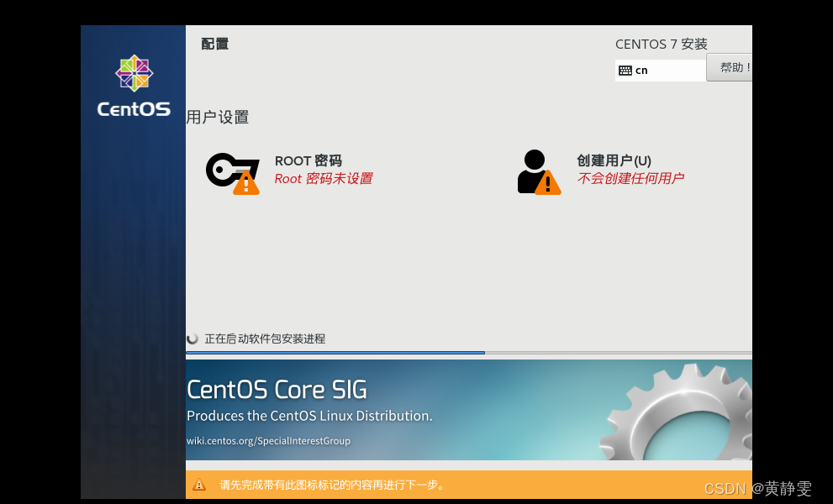833x504 pixels.
Task: Click the installation progress bar
Action: (x=468, y=353)
